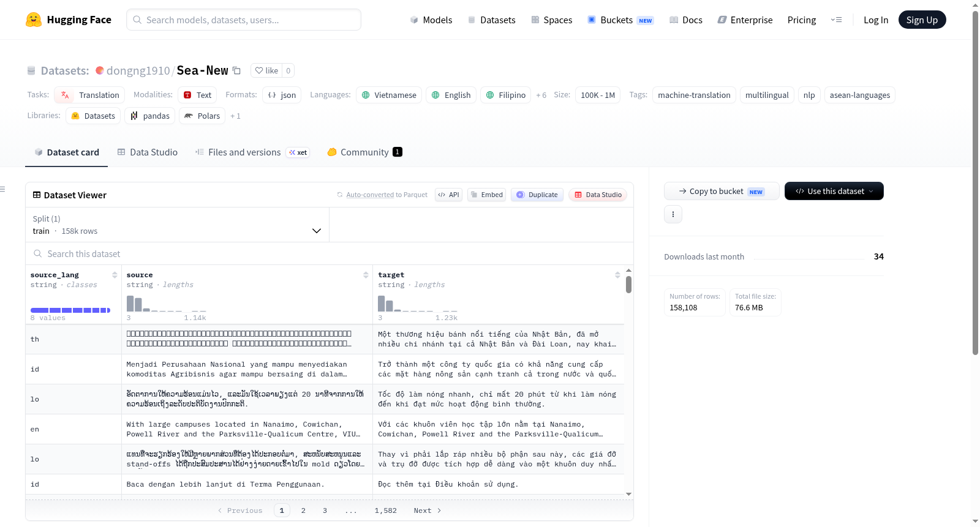Open the API button in viewer

pyautogui.click(x=448, y=195)
